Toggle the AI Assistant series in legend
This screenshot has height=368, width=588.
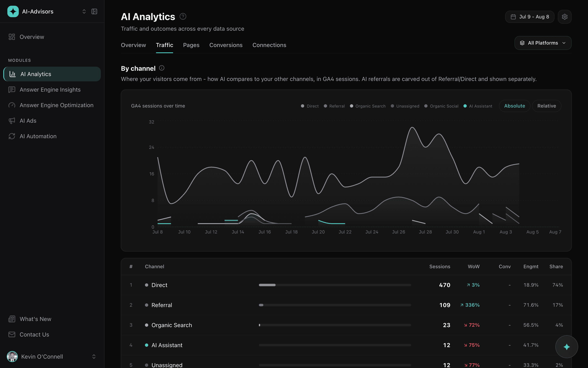coord(478,106)
